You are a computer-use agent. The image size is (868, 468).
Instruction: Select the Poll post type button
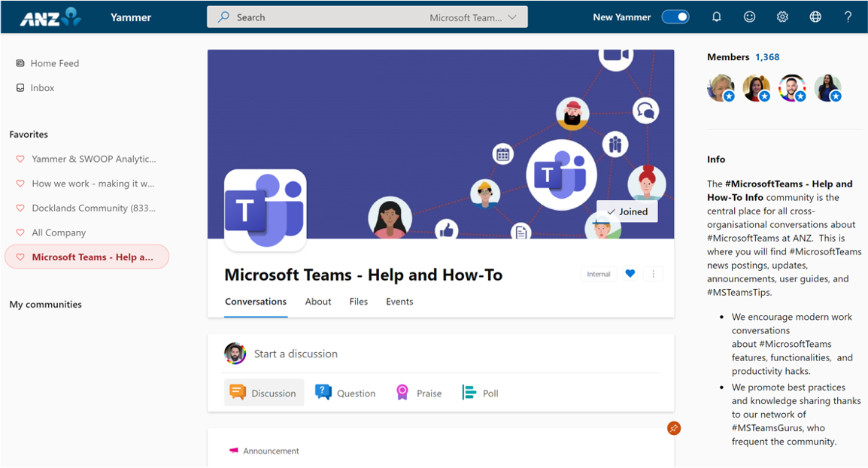click(480, 393)
